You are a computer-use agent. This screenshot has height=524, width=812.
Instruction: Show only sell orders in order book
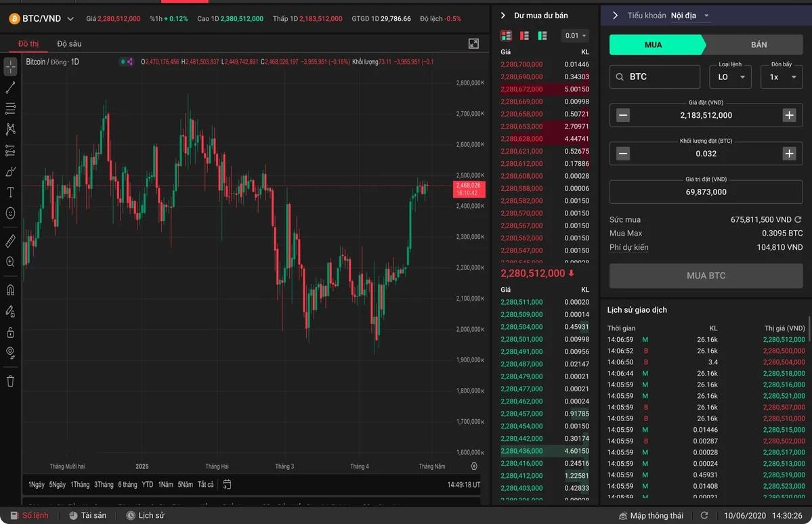[x=524, y=35]
